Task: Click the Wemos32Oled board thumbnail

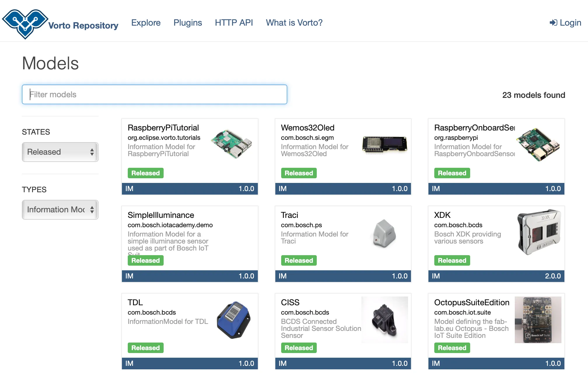Action: [x=384, y=144]
